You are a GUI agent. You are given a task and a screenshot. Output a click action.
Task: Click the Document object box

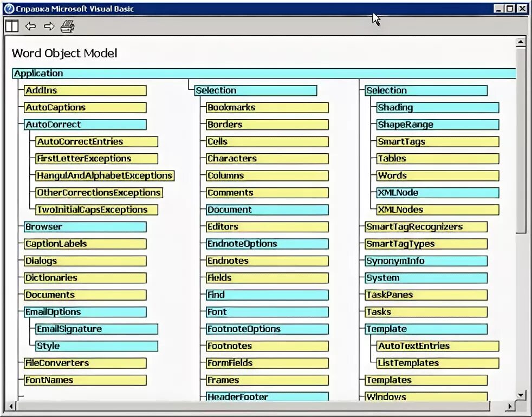268,210
